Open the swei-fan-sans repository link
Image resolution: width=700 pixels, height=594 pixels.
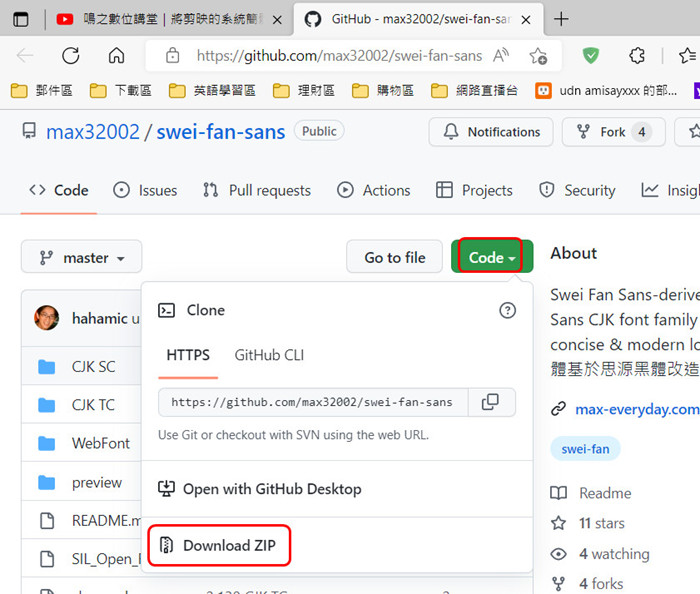[221, 132]
